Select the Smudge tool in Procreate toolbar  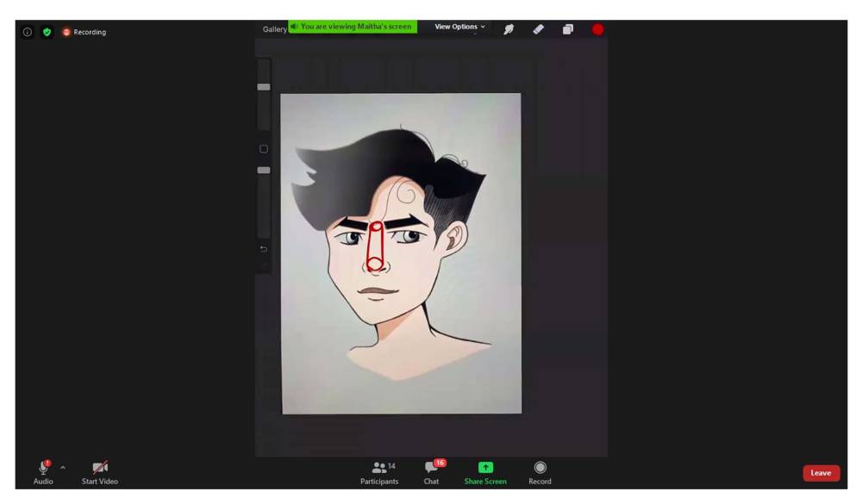pos(509,29)
